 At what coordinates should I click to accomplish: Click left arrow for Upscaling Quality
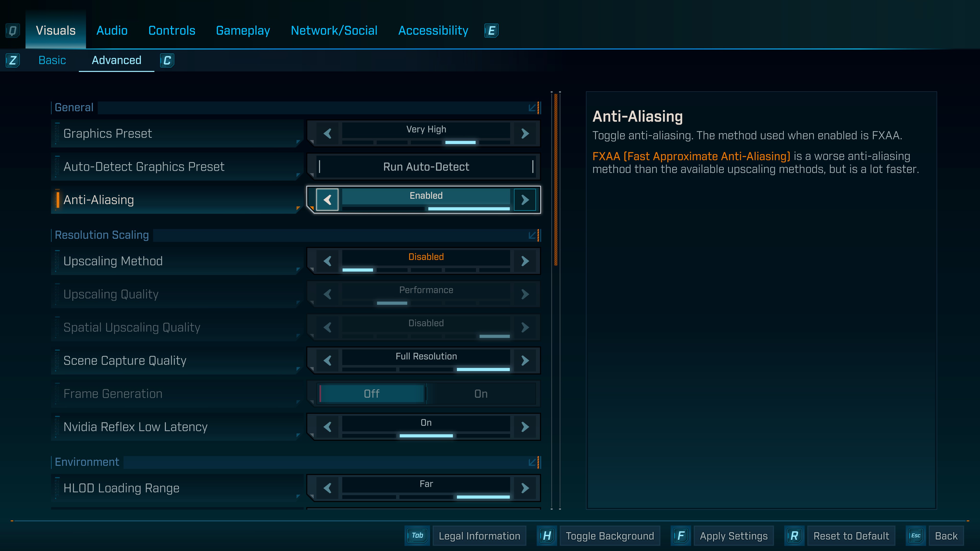pyautogui.click(x=327, y=294)
